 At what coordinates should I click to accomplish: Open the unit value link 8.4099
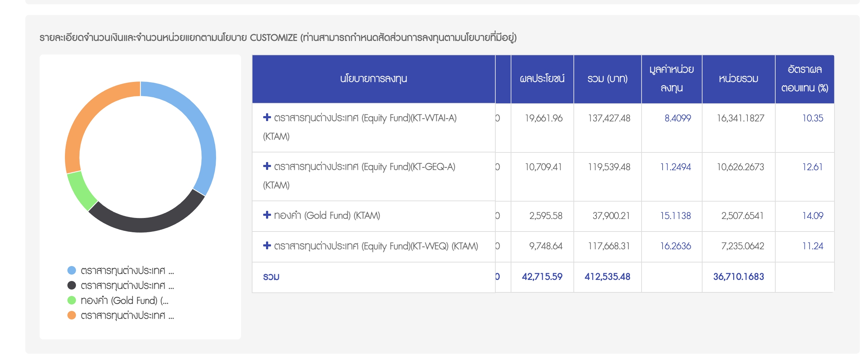point(678,118)
